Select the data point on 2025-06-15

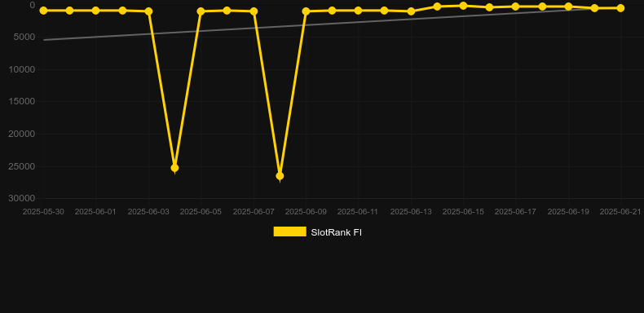click(x=463, y=6)
